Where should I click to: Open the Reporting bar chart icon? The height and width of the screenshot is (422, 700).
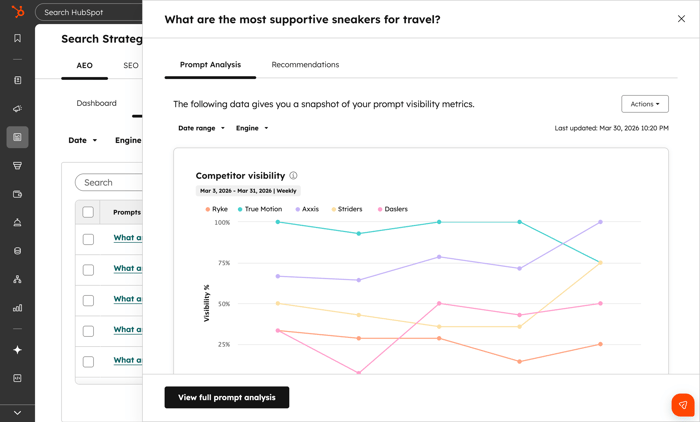17,308
